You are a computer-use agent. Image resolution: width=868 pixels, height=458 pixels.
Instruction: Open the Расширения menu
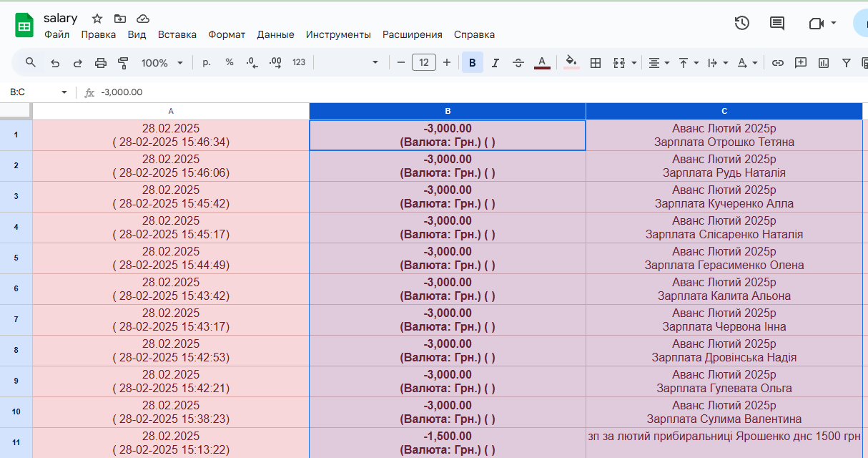point(413,34)
